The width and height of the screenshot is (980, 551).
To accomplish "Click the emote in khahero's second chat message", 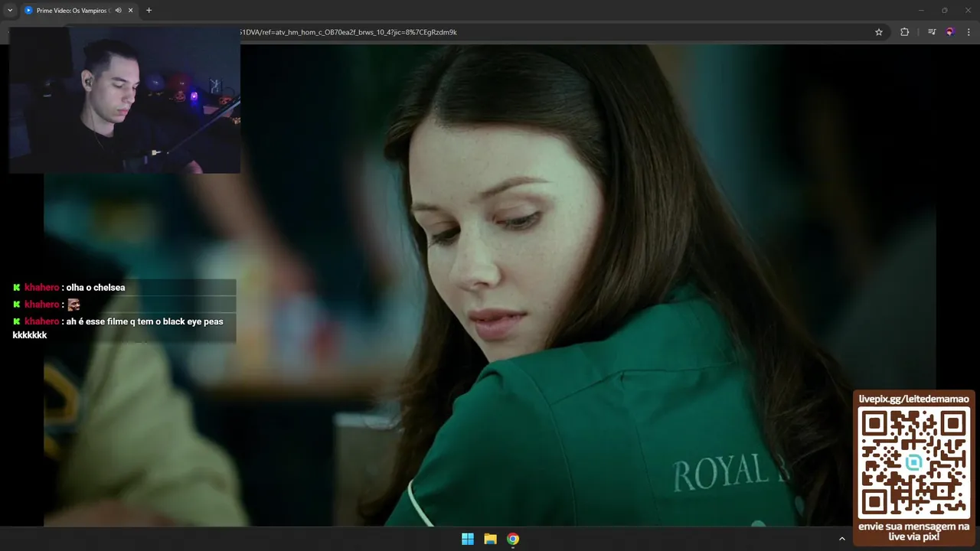I will pos(73,305).
